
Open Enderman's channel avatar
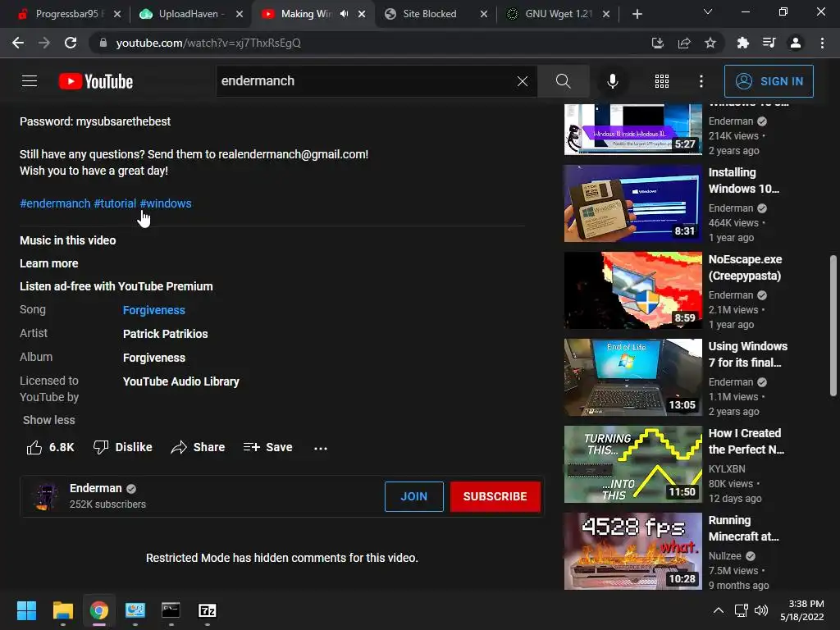coord(46,496)
